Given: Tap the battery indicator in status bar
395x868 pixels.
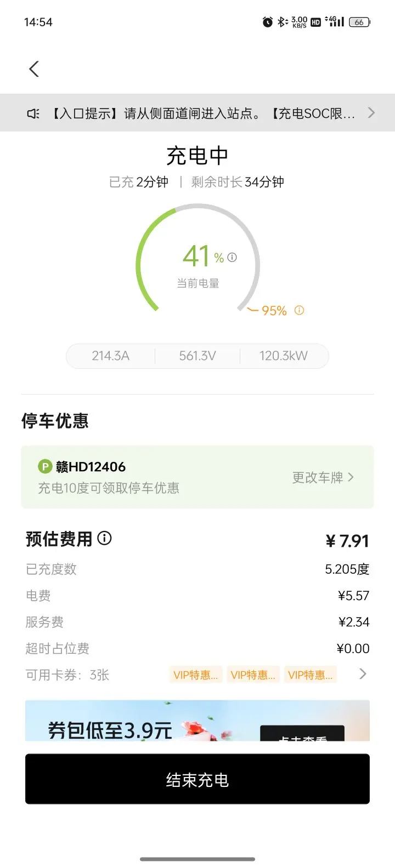Looking at the screenshot, I should [359, 22].
